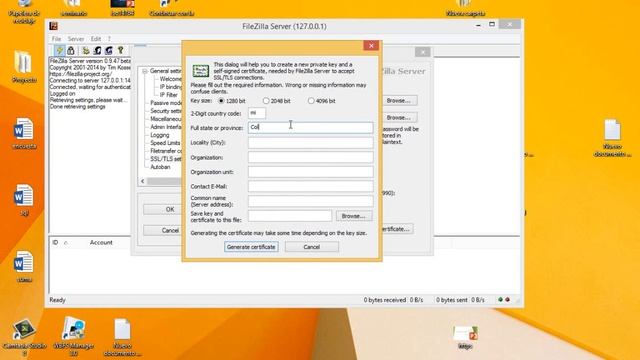Select the PowerPoint file icon at desktop bottom right
Screen dimensions: 640x360
(x=465, y=337)
